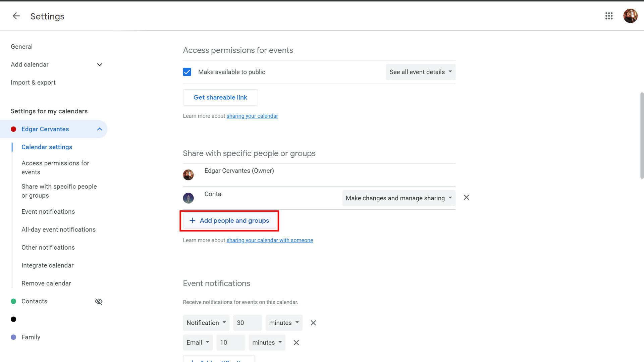
Task: Collapse the Edgar Cervantes calendar settings
Action: (x=99, y=129)
